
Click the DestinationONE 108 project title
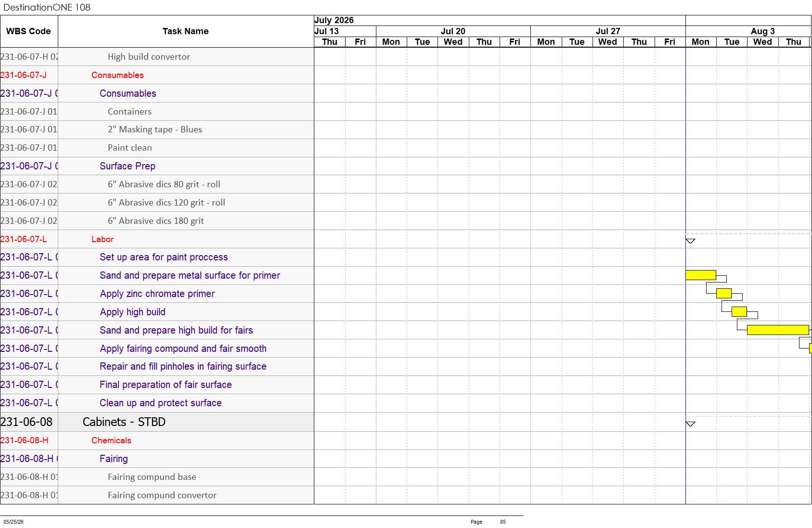(x=47, y=7)
